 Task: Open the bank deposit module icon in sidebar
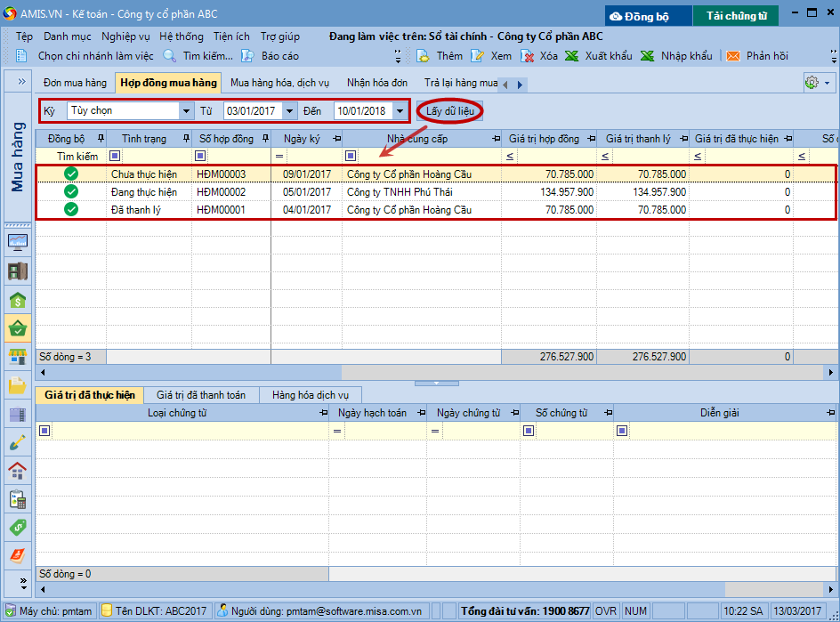[x=17, y=301]
